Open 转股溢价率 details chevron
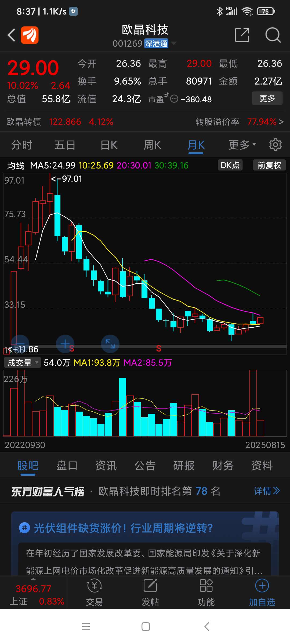The height and width of the screenshot is (644, 290). [281, 122]
